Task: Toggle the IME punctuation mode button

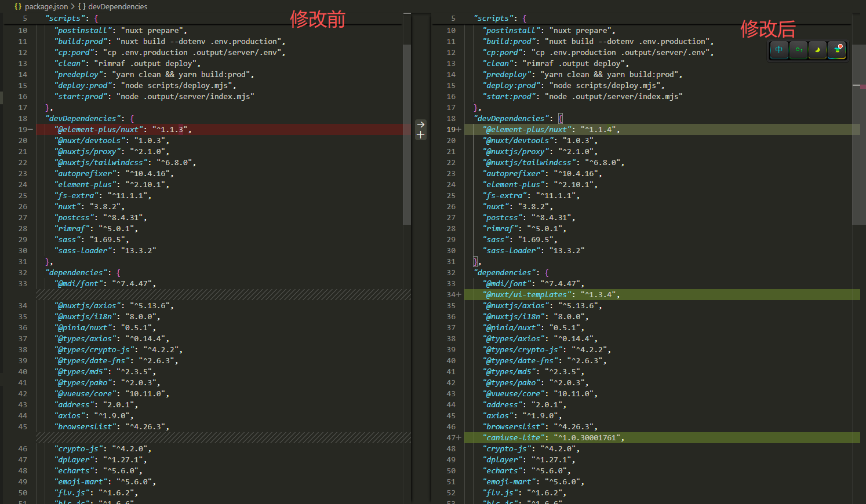Action: 798,50
